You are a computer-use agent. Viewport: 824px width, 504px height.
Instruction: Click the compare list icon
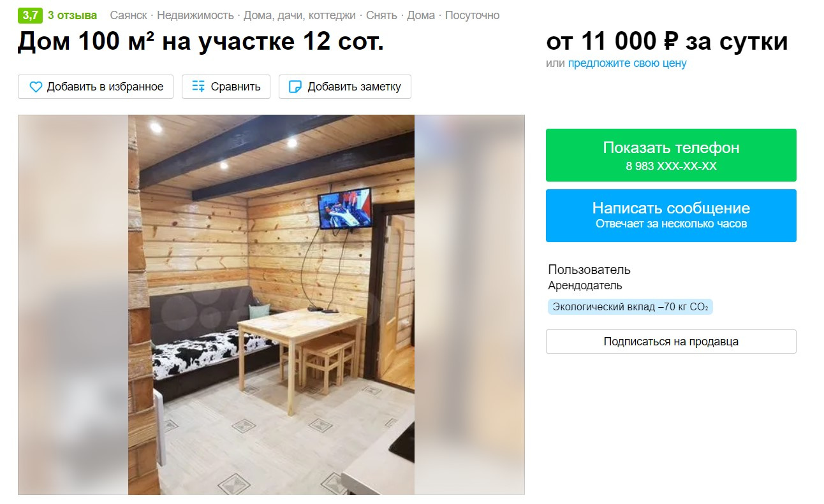(x=199, y=87)
